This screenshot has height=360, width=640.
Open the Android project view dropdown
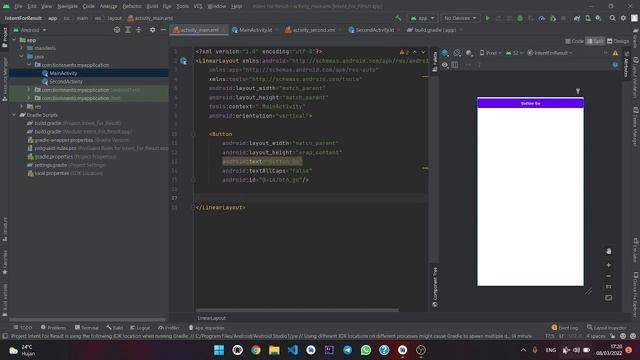[x=30, y=30]
